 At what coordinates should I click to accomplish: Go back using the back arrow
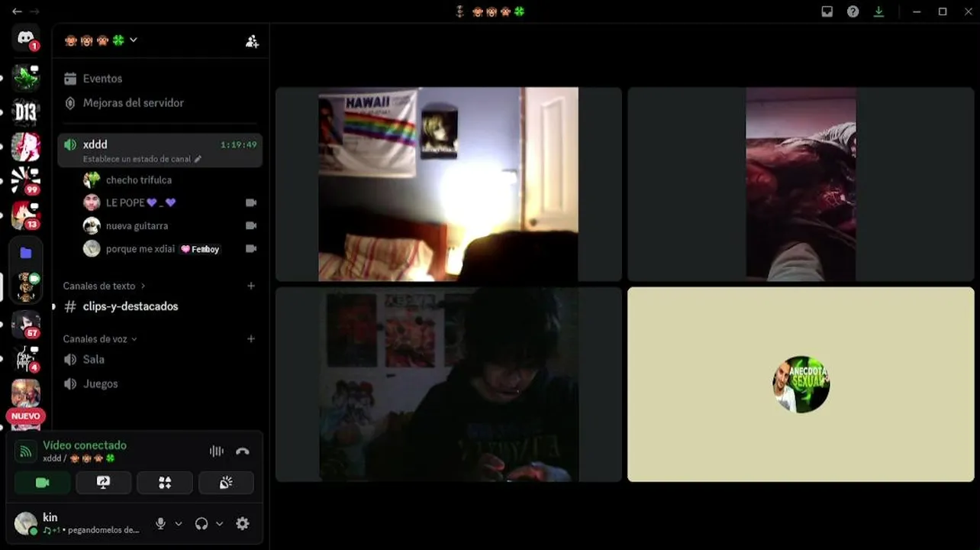[x=17, y=11]
